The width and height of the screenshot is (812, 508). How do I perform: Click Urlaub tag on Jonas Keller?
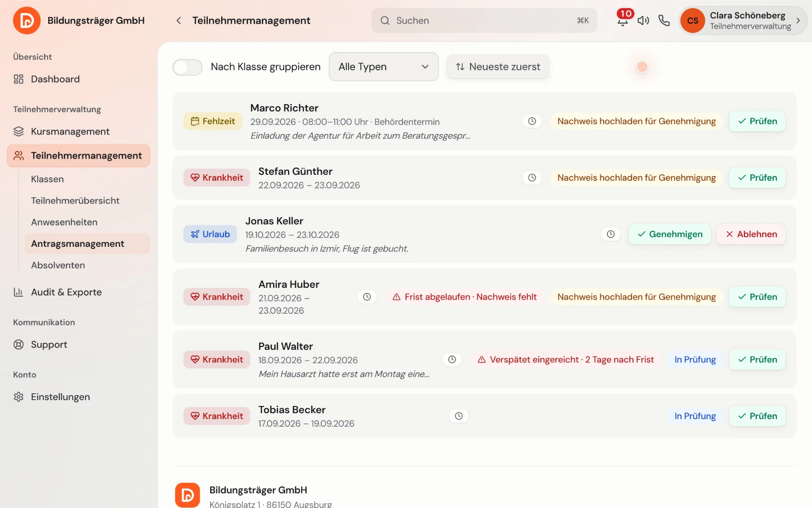pos(210,234)
